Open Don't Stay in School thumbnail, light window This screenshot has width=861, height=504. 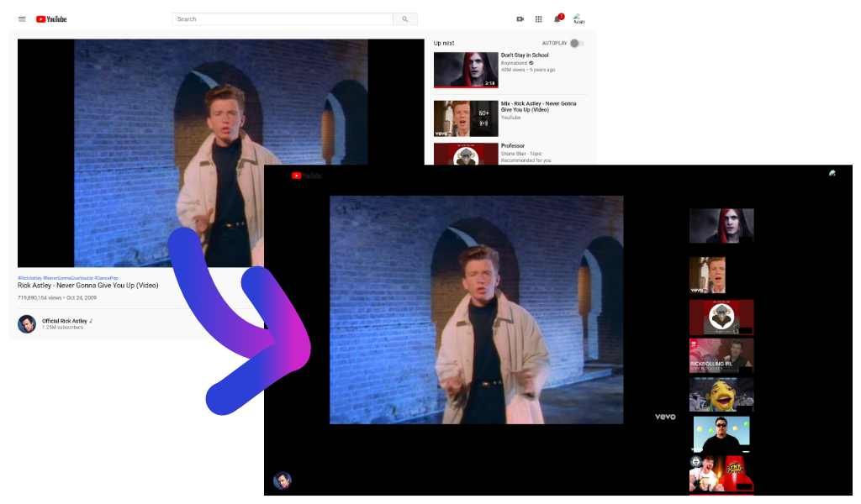pos(466,70)
